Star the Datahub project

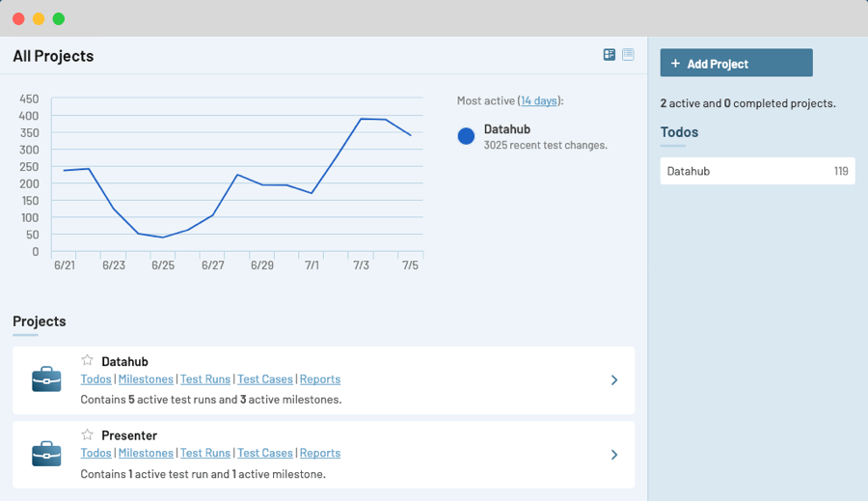(x=88, y=360)
